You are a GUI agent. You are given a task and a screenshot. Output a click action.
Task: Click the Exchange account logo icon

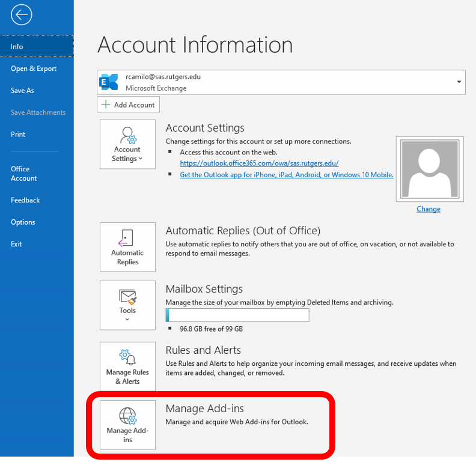(108, 82)
